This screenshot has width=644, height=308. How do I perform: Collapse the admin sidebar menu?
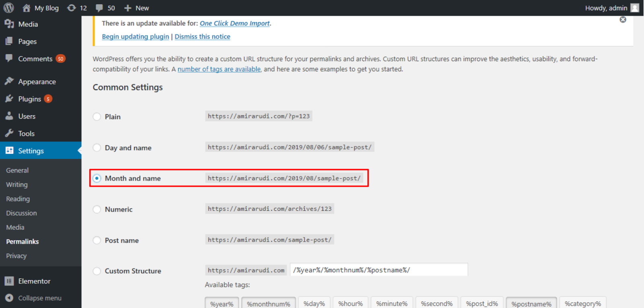tap(33, 298)
